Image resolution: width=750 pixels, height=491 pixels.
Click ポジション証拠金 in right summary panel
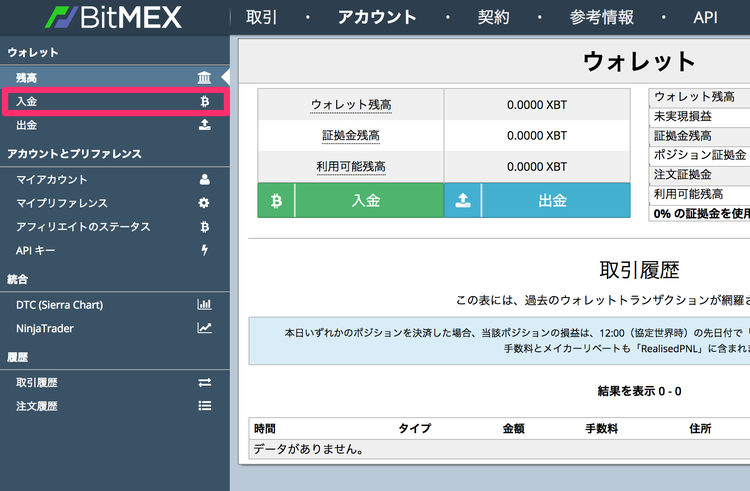[x=700, y=155]
